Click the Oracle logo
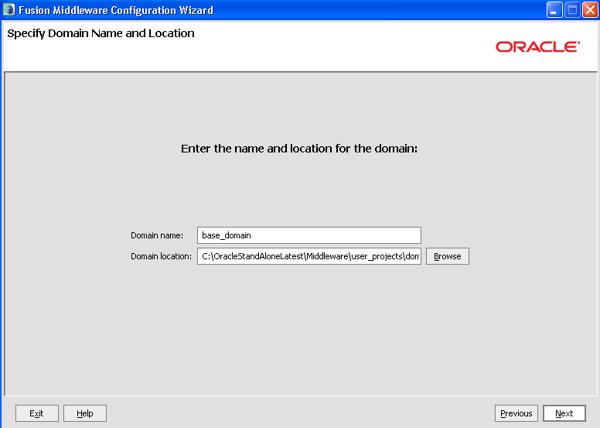The width and height of the screenshot is (600, 428). tap(537, 47)
